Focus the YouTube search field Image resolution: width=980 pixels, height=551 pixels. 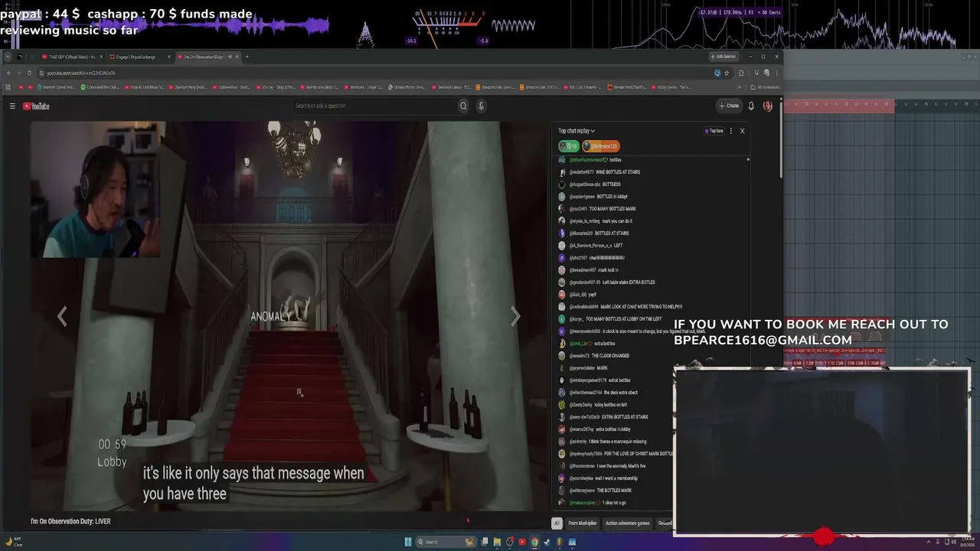(x=375, y=106)
